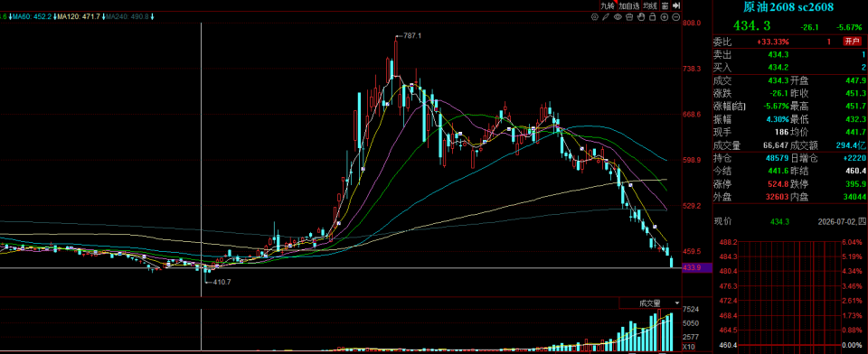Click the 卖出 ask price row

tap(790, 54)
